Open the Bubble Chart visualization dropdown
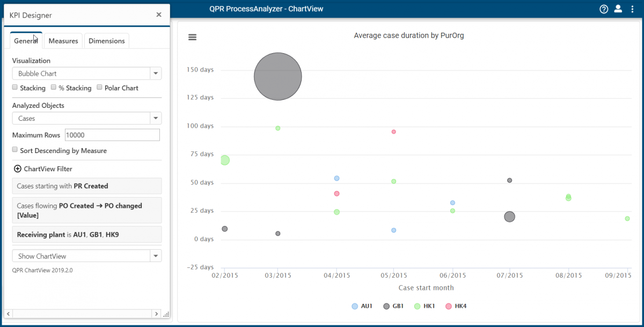644x327 pixels. point(87,74)
